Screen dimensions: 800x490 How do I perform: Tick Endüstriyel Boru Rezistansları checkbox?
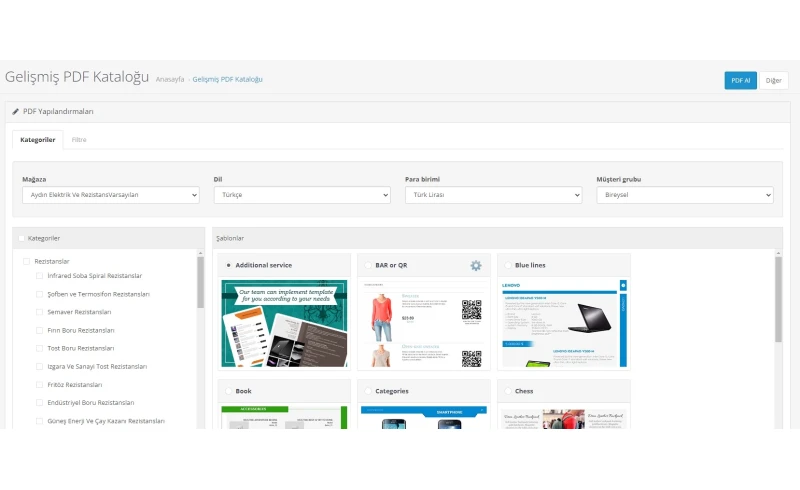pos(39,403)
